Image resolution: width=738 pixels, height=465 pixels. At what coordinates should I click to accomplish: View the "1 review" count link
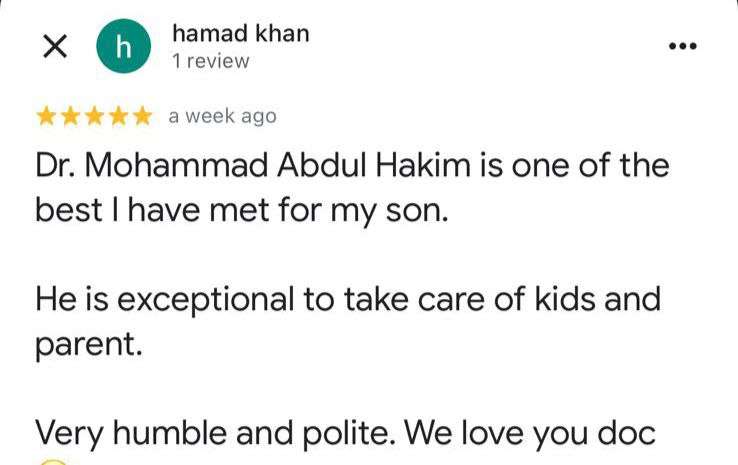210,62
